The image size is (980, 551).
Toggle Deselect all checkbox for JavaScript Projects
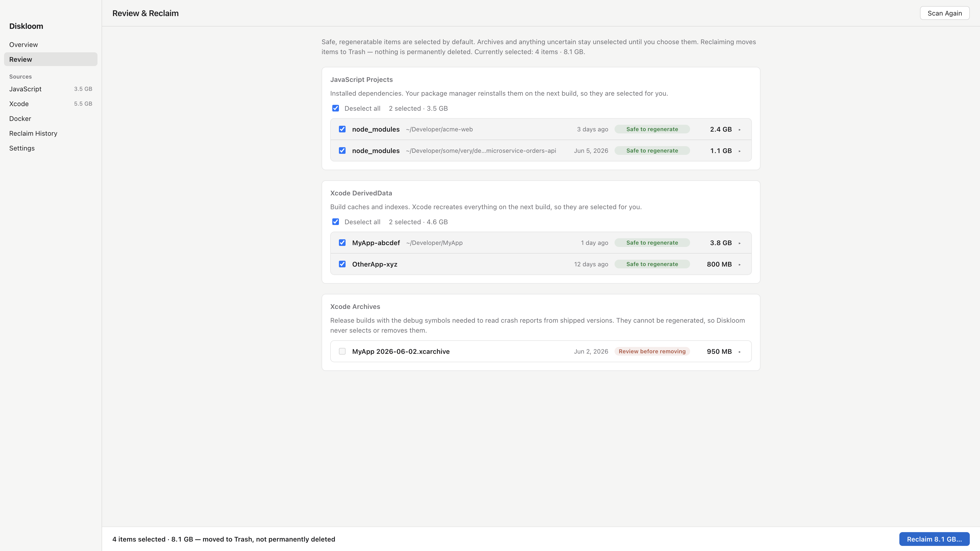[x=336, y=108]
